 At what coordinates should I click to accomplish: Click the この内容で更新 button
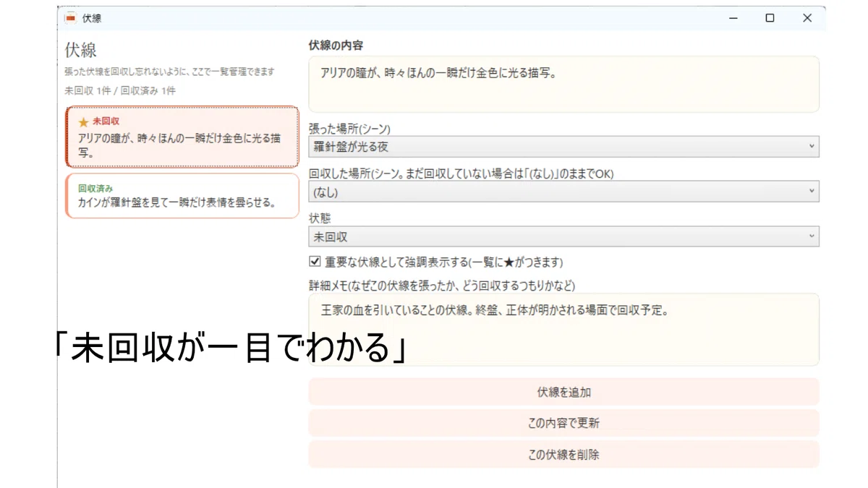563,424
